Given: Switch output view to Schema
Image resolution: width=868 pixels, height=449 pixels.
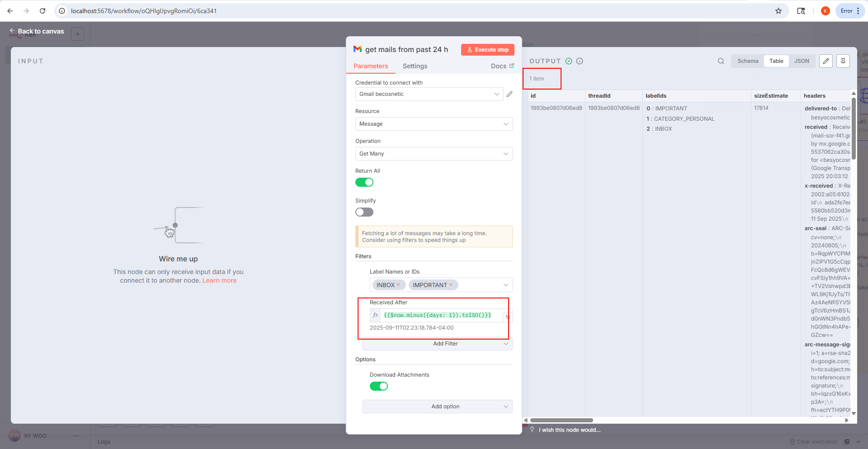Looking at the screenshot, I should [748, 61].
